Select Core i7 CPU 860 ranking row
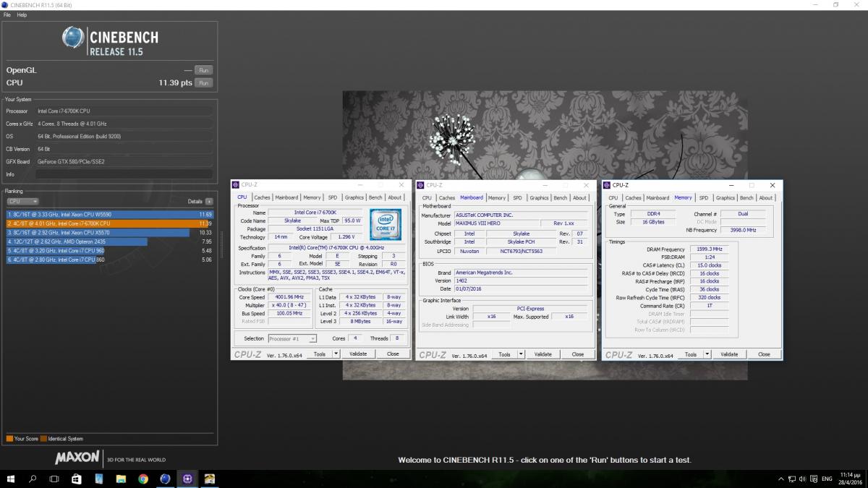The height and width of the screenshot is (488, 868). [109, 259]
